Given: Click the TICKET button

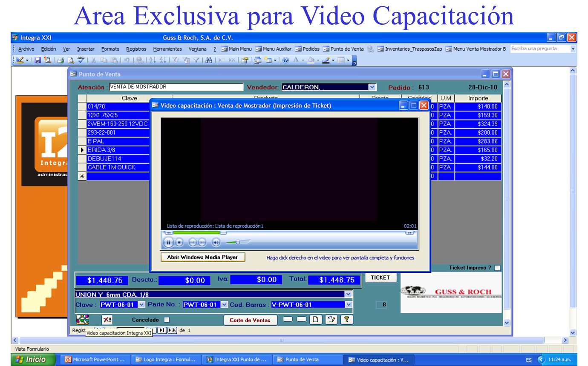Looking at the screenshot, I should (380, 277).
